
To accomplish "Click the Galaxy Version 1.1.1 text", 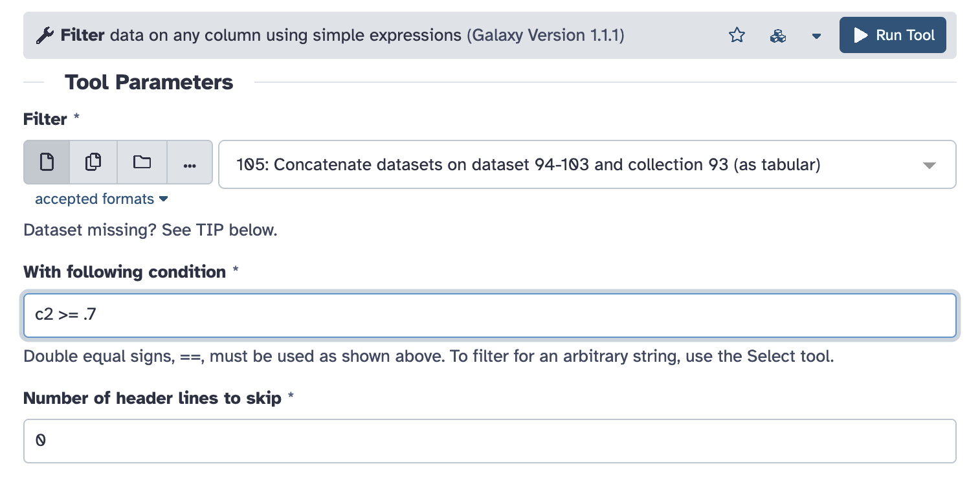I will tap(545, 35).
